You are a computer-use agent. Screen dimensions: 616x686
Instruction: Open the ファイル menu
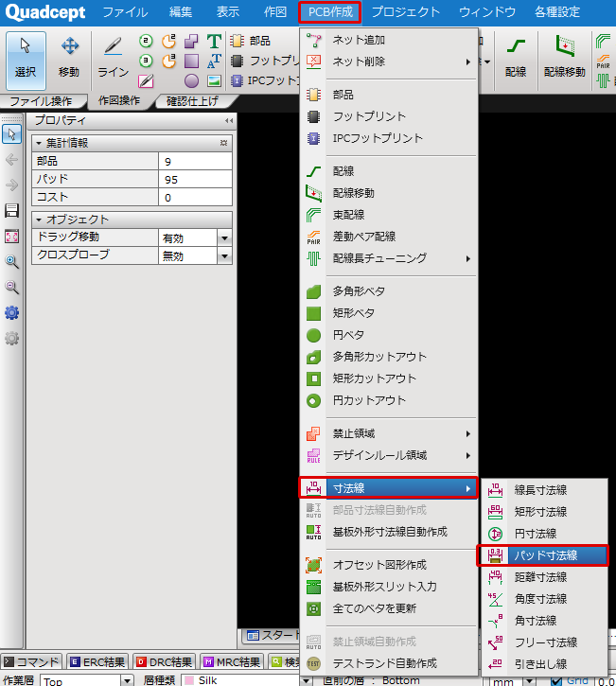pyautogui.click(x=125, y=12)
